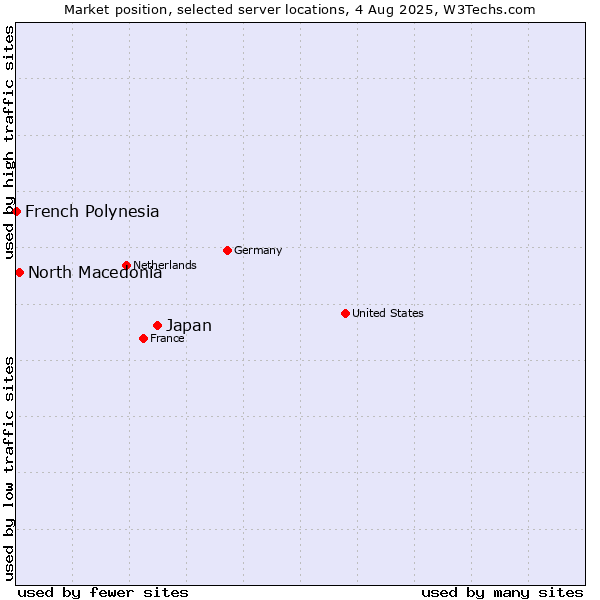Click the 'used by fewer sites' axis label
Image resolution: width=600 pixels, height=600 pixels.
click(x=103, y=593)
